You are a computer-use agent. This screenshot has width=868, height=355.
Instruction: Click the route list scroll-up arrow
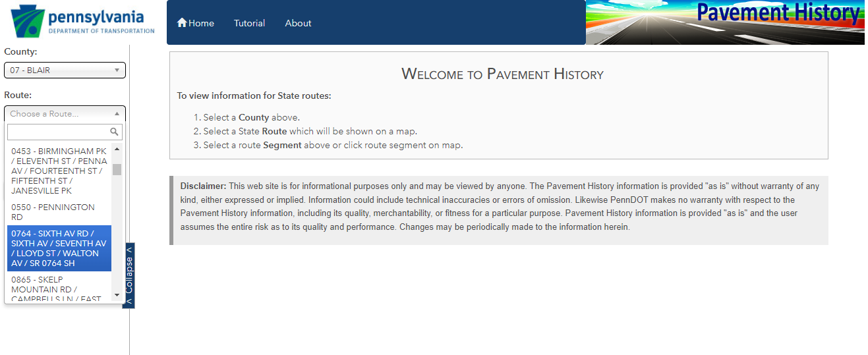coord(117,149)
